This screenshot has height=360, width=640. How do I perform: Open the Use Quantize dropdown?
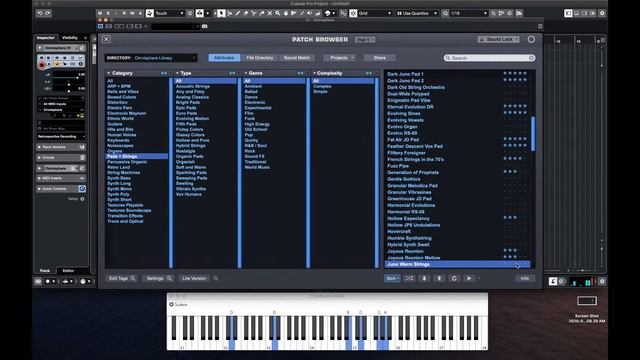[417, 13]
